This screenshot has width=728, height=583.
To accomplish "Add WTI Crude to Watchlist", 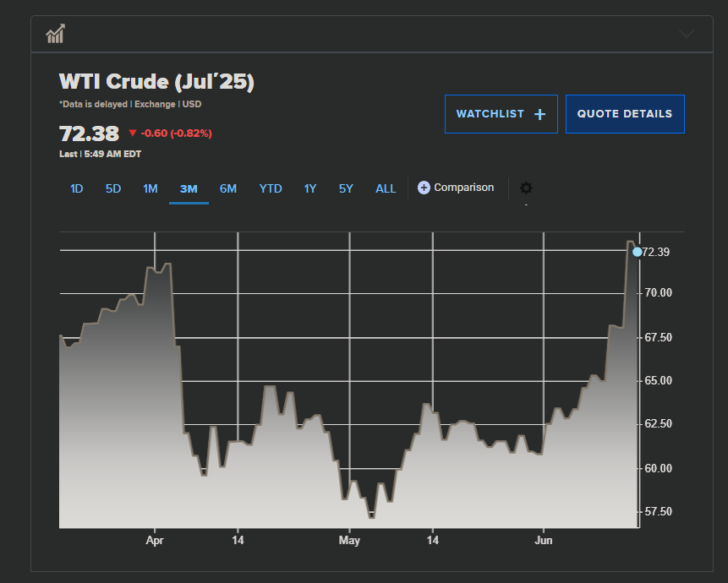I will pos(501,114).
